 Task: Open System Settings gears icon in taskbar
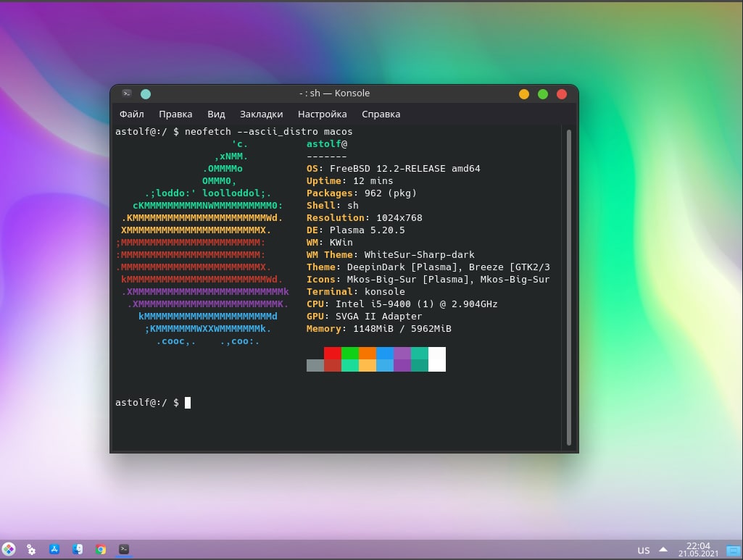(x=31, y=549)
